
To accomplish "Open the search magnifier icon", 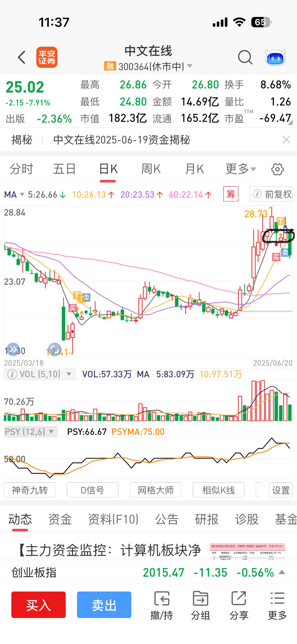I will 245,57.
